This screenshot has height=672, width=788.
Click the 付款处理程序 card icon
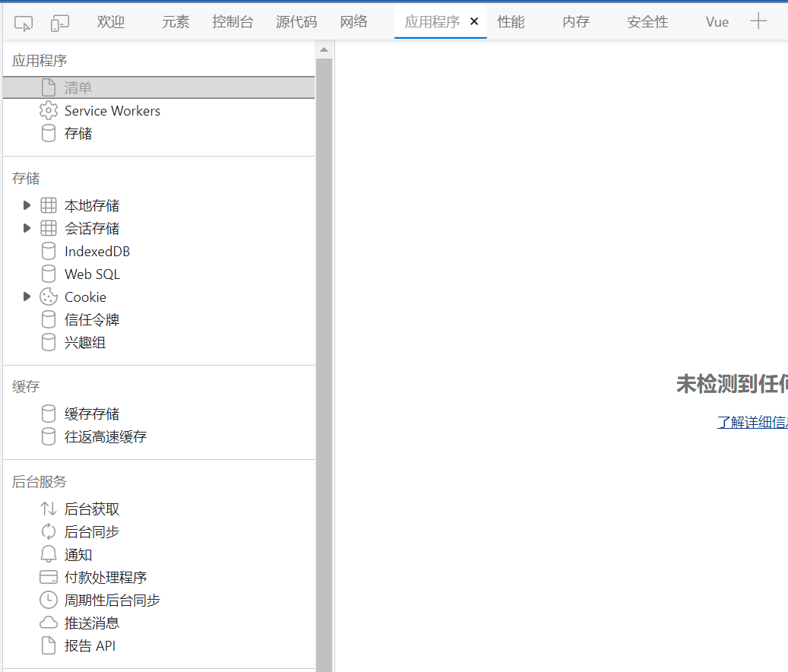coord(49,578)
